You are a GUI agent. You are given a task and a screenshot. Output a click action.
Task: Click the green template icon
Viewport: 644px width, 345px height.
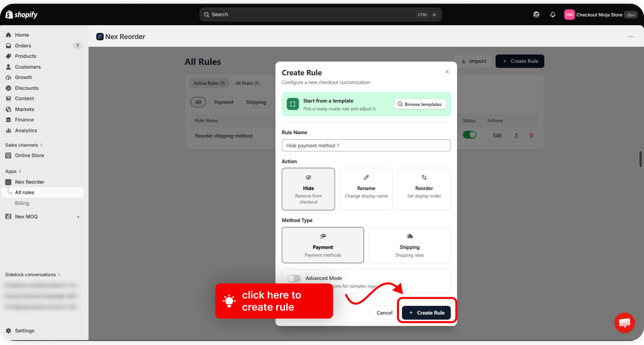click(x=293, y=104)
